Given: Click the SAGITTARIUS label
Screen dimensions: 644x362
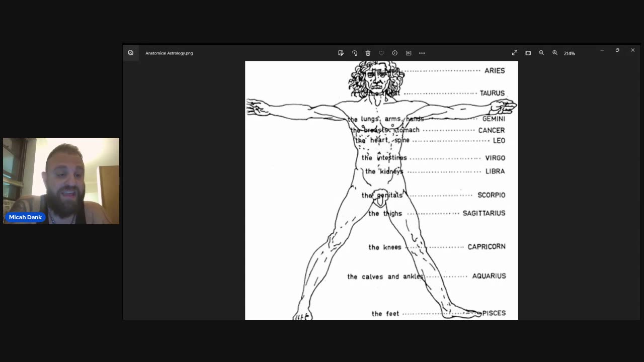Looking at the screenshot, I should pos(484,213).
